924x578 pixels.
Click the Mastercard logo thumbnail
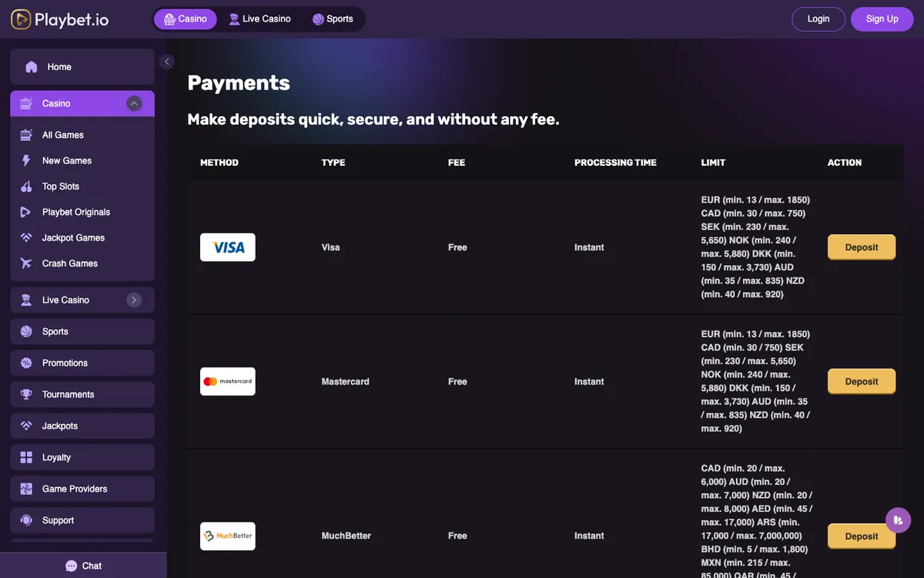pos(228,381)
